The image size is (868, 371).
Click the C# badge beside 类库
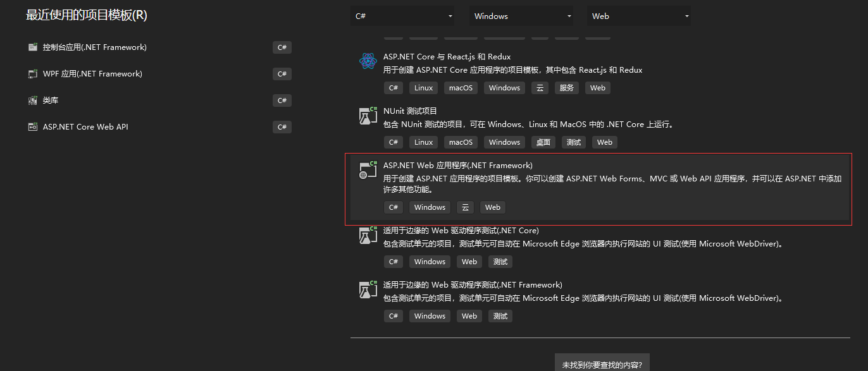click(282, 100)
